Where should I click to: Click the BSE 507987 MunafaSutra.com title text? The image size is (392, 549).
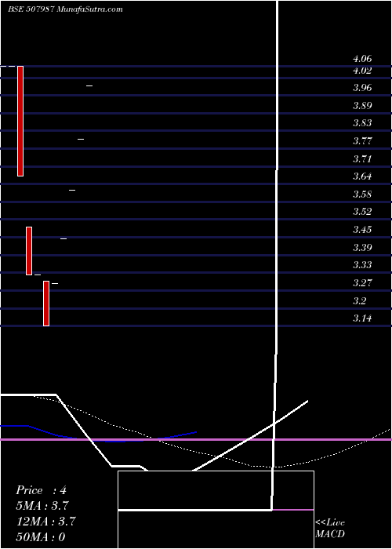(x=65, y=9)
